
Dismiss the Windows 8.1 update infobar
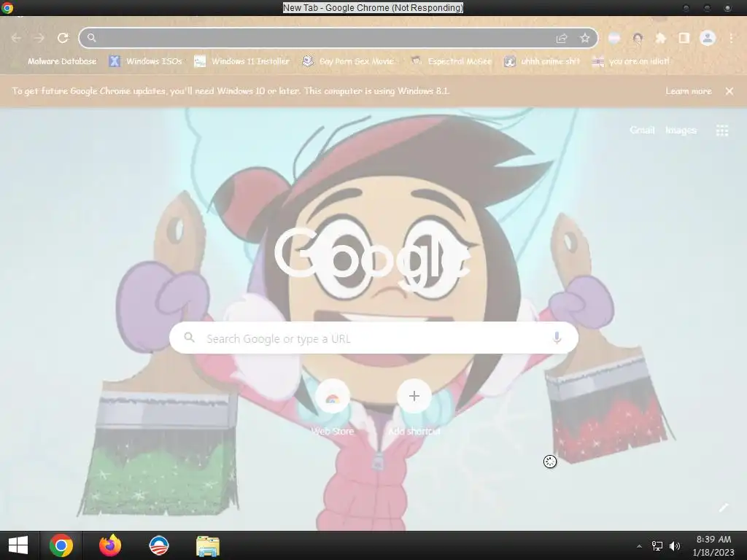point(729,91)
